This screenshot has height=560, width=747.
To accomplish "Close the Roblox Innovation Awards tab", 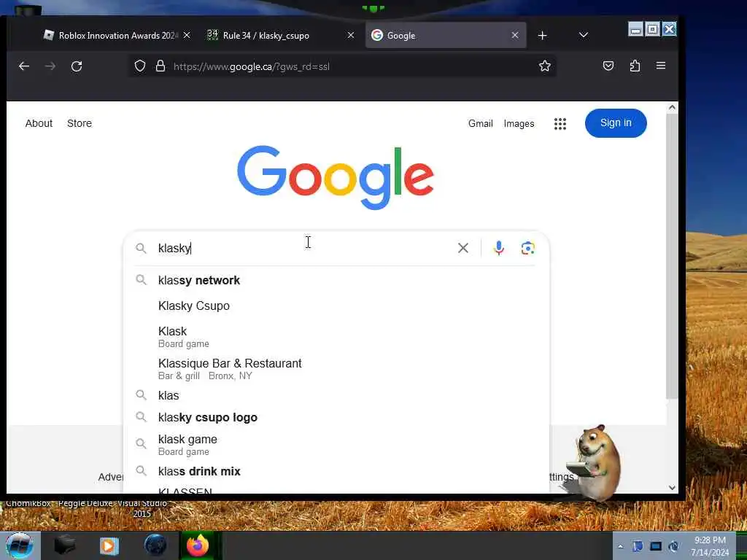I will tap(187, 35).
